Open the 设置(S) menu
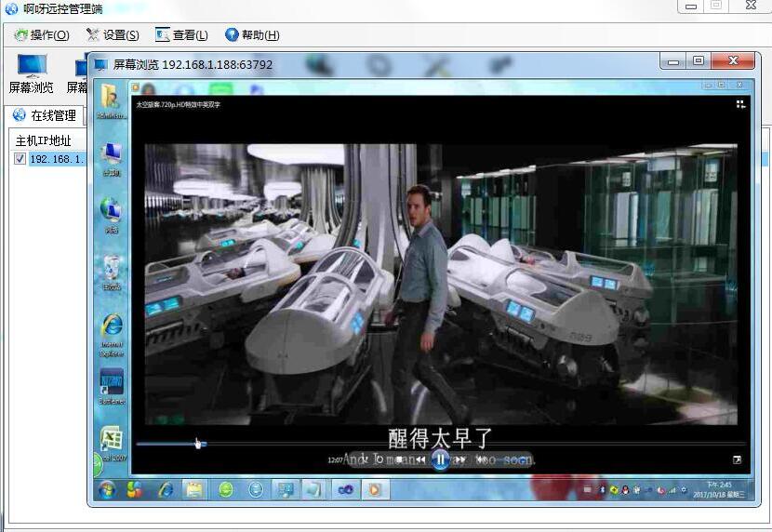The height and width of the screenshot is (532, 772). (x=113, y=35)
